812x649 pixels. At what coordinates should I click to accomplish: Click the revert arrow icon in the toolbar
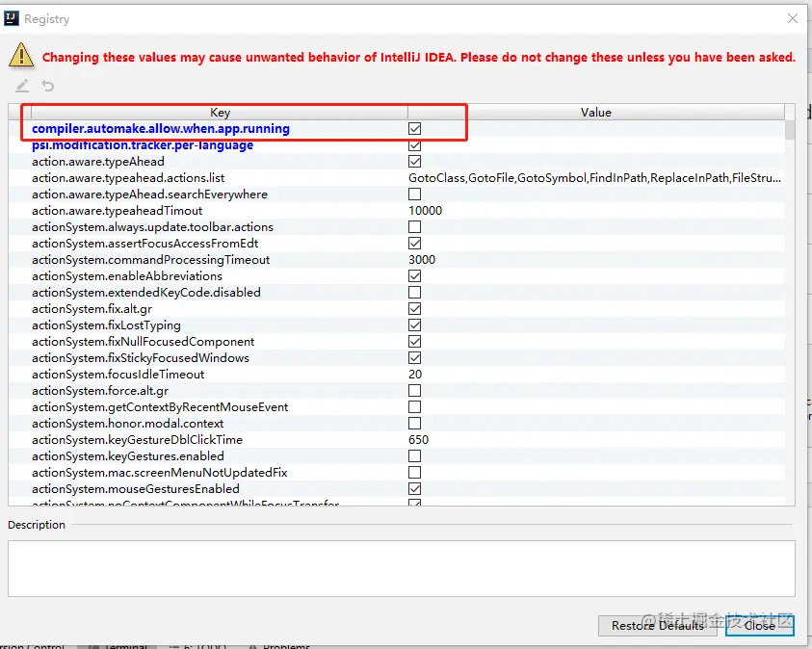click(48, 86)
